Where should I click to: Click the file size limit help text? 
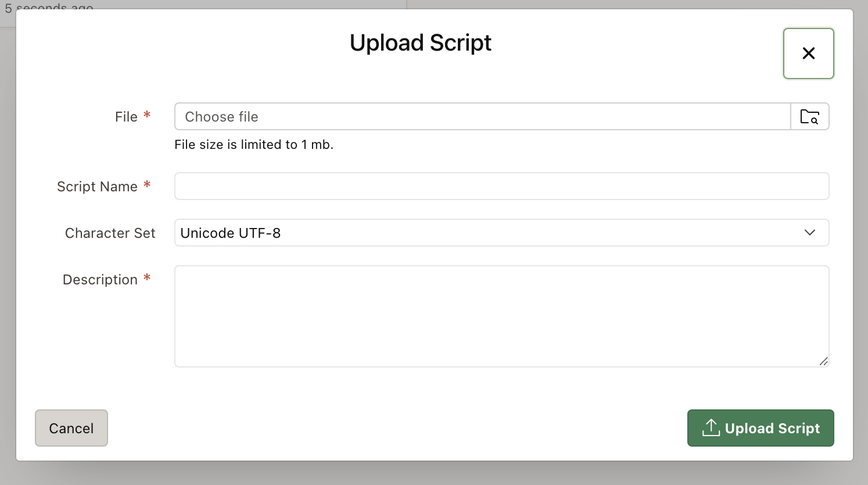click(254, 145)
